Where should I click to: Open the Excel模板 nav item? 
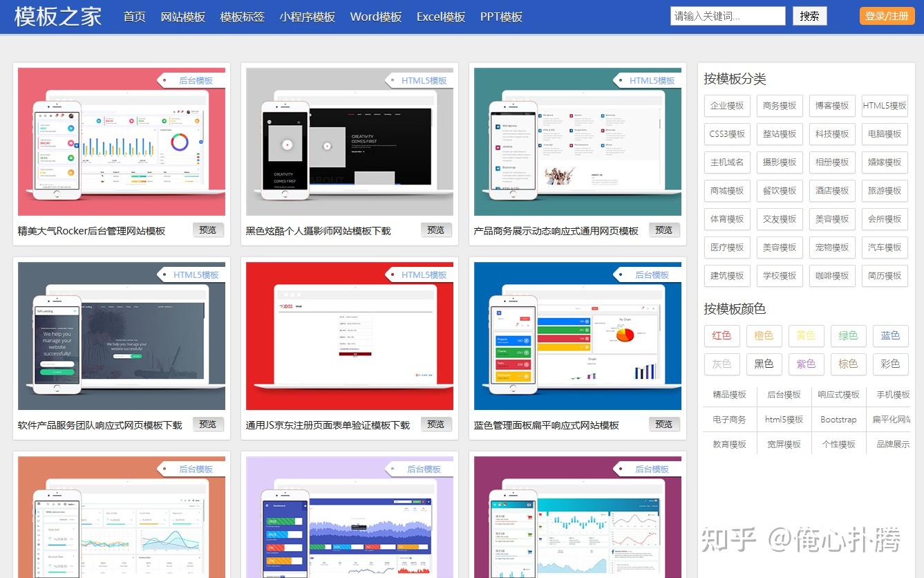pyautogui.click(x=440, y=17)
